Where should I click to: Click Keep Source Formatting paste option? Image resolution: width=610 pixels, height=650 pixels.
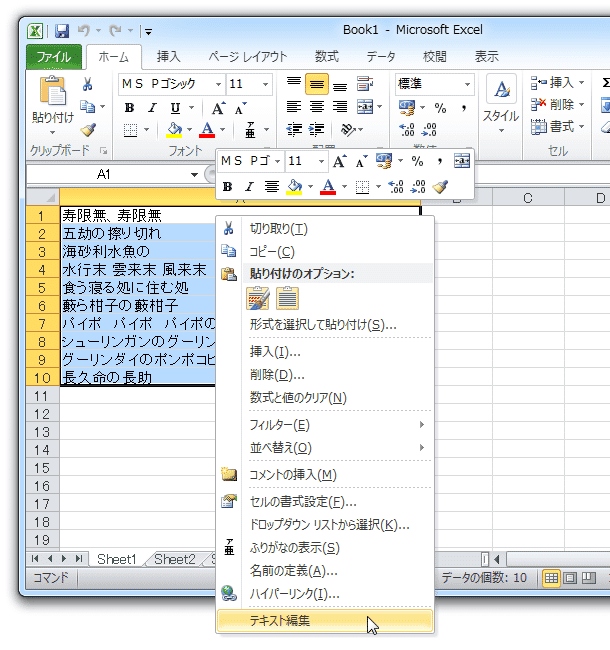coord(257,298)
